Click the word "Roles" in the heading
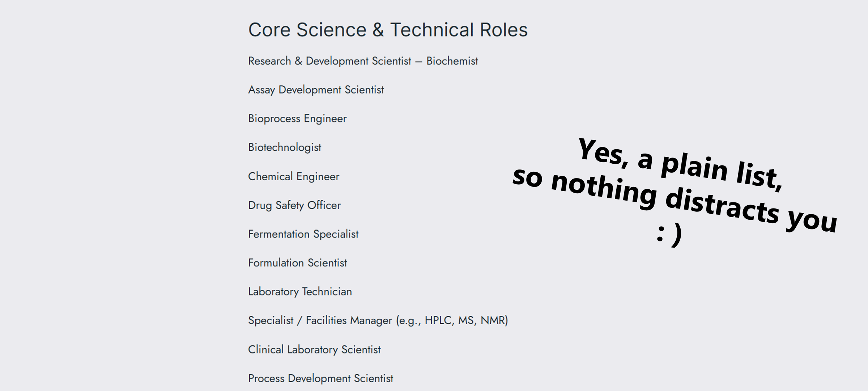This screenshot has width=868, height=391. coord(503,30)
